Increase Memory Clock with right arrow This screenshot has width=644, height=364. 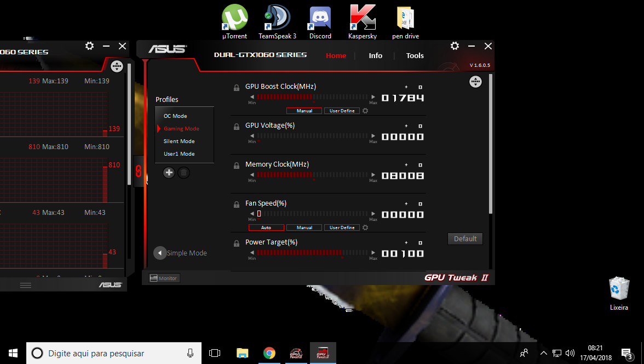[373, 175]
